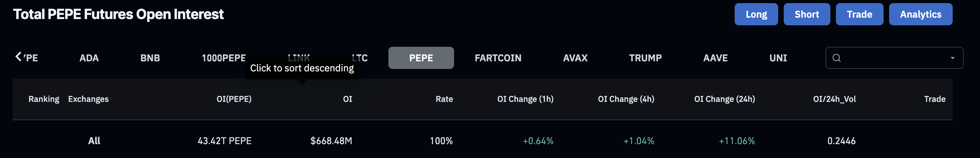The width and height of the screenshot is (980, 158).
Task: Sort by OI(PEPE) column header
Action: [234, 99]
